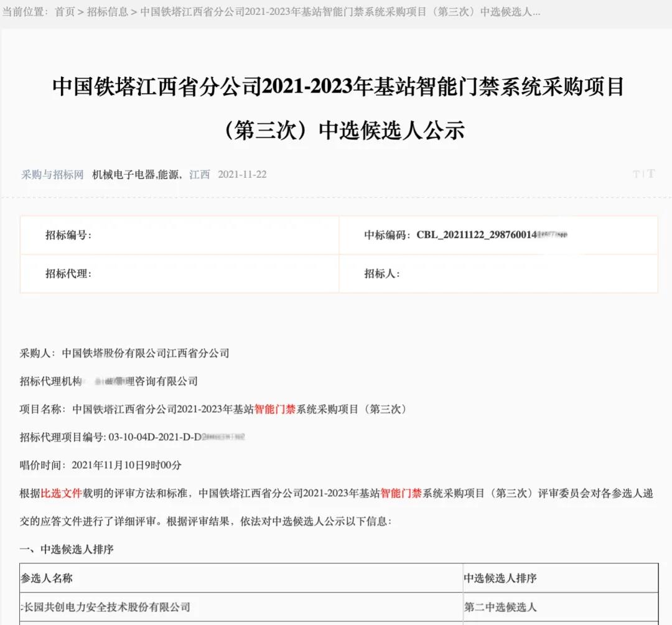This screenshot has width=672, height=625.
Task: Click the small T font-size icon
Action: click(636, 175)
